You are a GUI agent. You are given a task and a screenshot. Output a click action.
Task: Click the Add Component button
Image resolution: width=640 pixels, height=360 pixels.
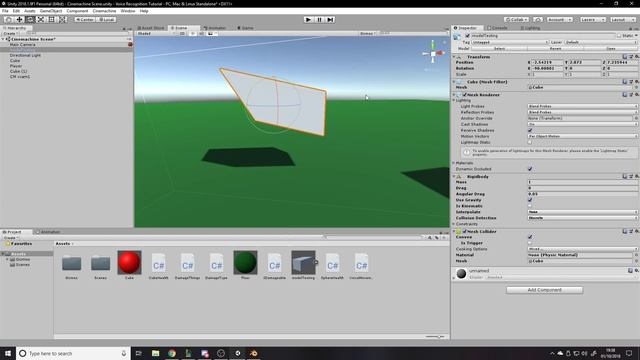[x=544, y=290]
